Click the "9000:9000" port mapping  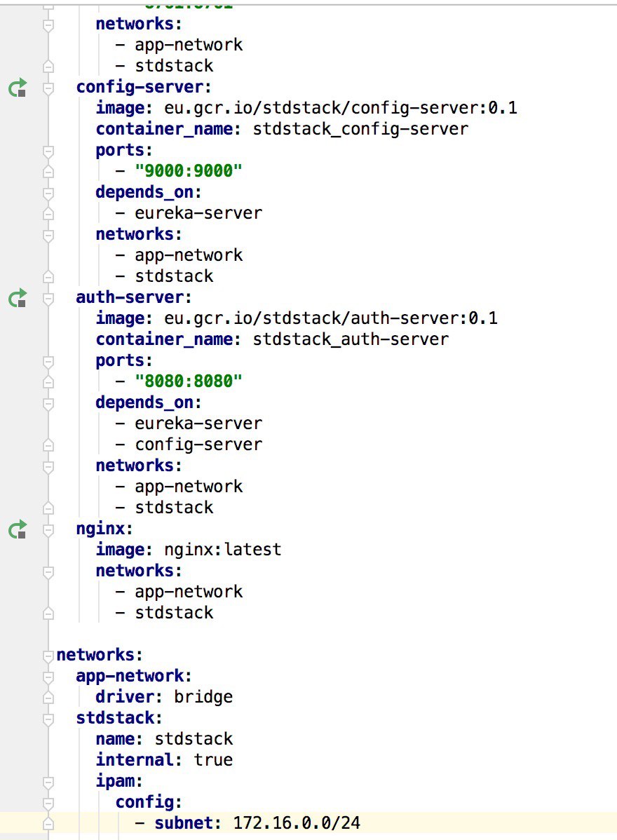(189, 171)
